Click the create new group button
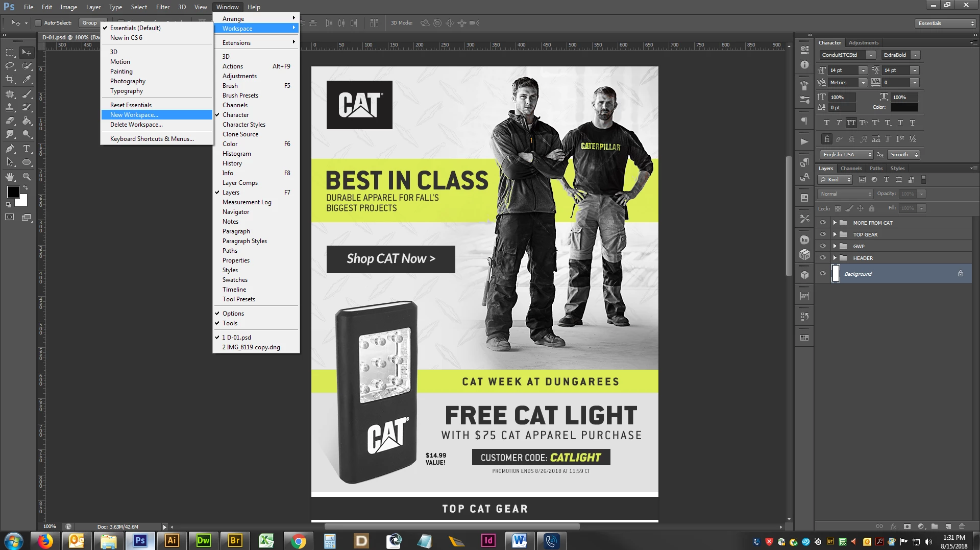980x550 pixels. (935, 527)
